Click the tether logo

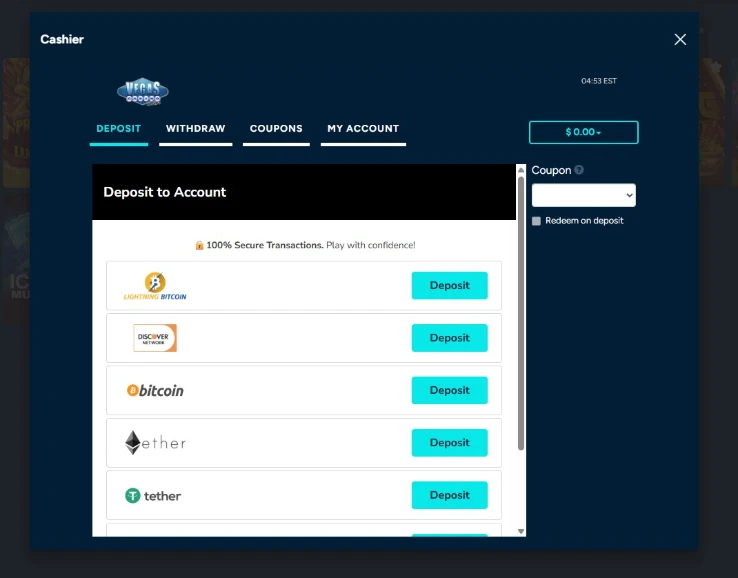153,496
